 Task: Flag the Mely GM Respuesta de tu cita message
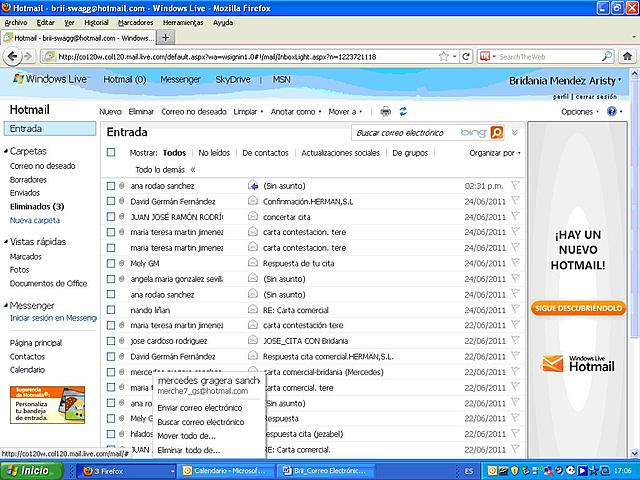point(515,263)
